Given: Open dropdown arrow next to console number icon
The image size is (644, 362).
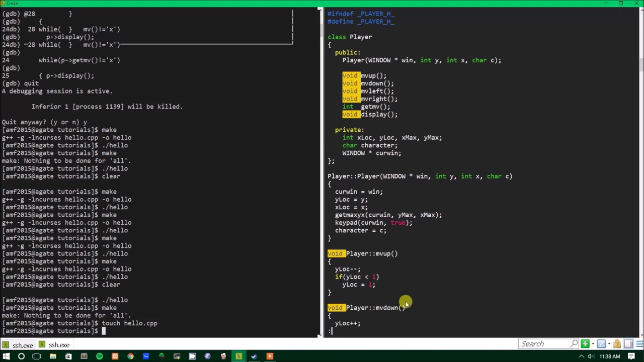Looking at the screenshot, I should point(608,344).
